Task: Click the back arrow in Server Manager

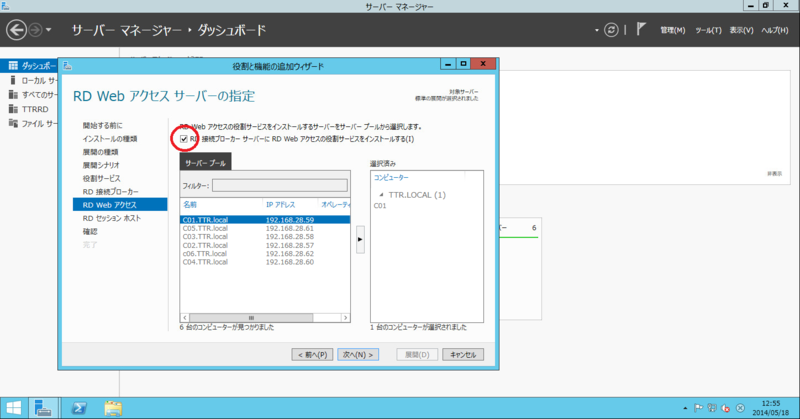Action: pos(16,30)
